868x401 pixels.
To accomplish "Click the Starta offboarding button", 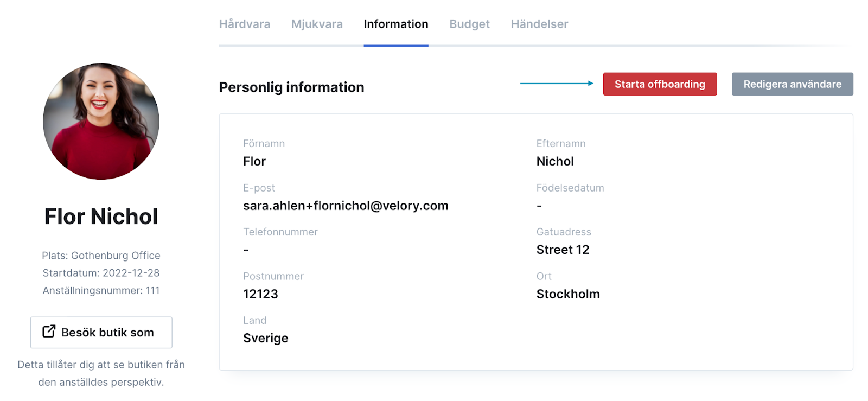I will pos(660,84).
